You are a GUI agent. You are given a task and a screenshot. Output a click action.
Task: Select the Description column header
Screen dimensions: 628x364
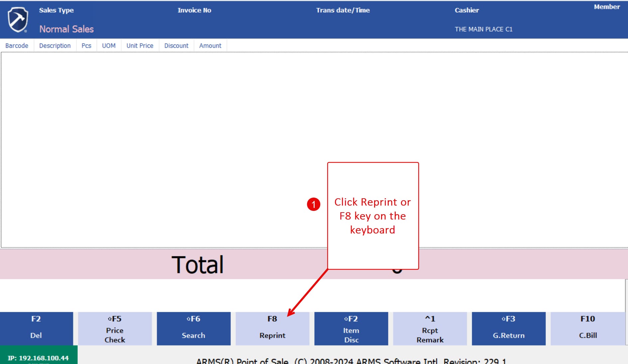55,46
